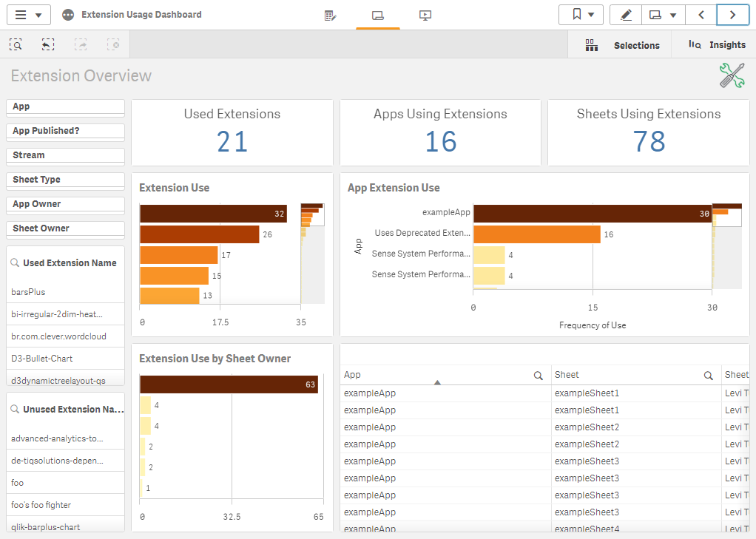The height and width of the screenshot is (539, 756).
Task: Select the Extension Use bar valued 17
Action: click(x=179, y=255)
